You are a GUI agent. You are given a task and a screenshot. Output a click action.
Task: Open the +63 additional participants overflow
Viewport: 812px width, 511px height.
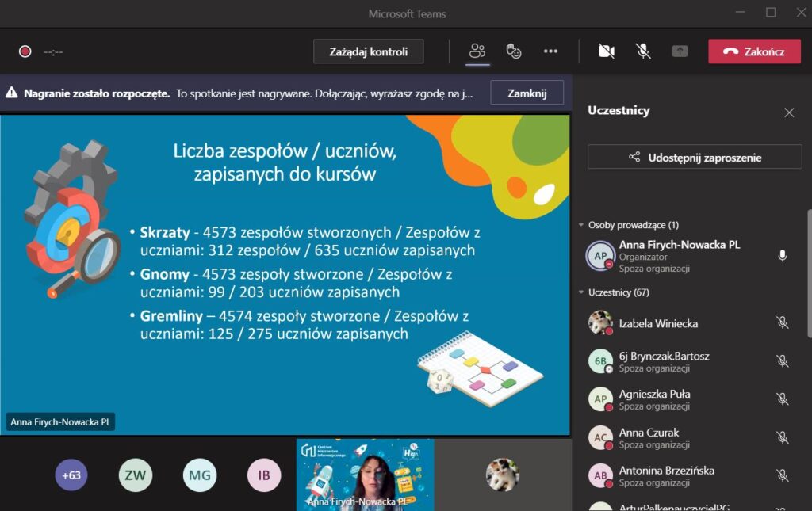(x=71, y=475)
